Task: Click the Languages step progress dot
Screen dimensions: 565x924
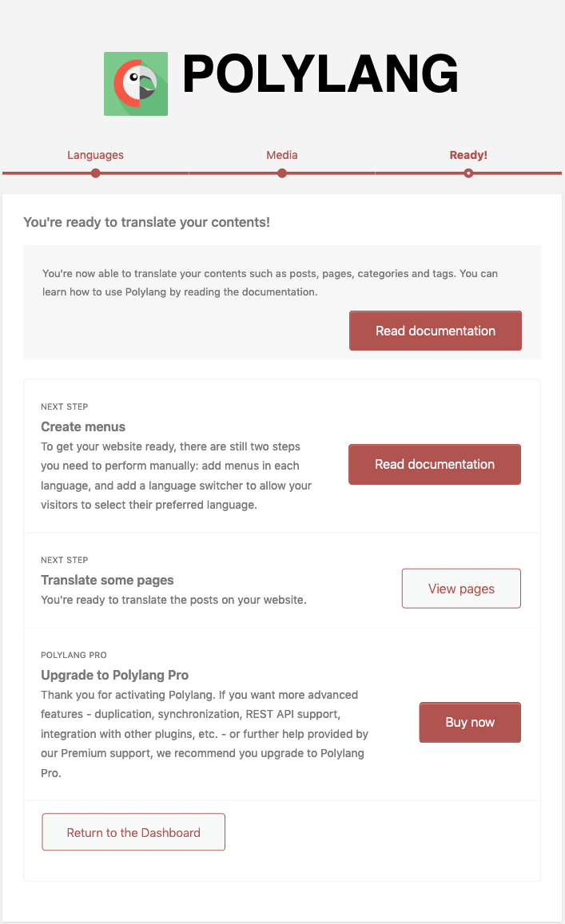Action: coord(96,173)
